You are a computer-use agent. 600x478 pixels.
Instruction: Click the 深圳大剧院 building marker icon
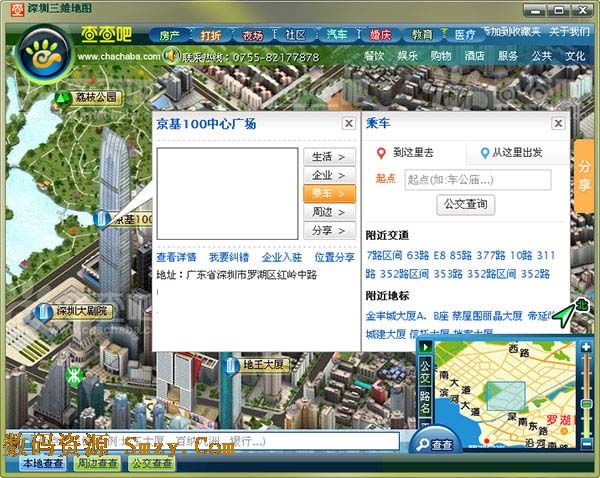coord(44,312)
